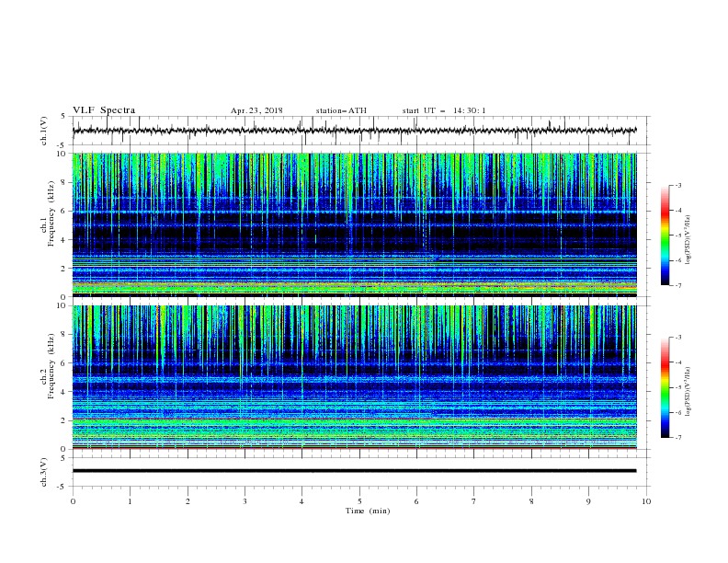The width and height of the screenshot is (728, 563).
Task: Click inside the ch.2 spectrogram panel
Action: [x=354, y=377]
